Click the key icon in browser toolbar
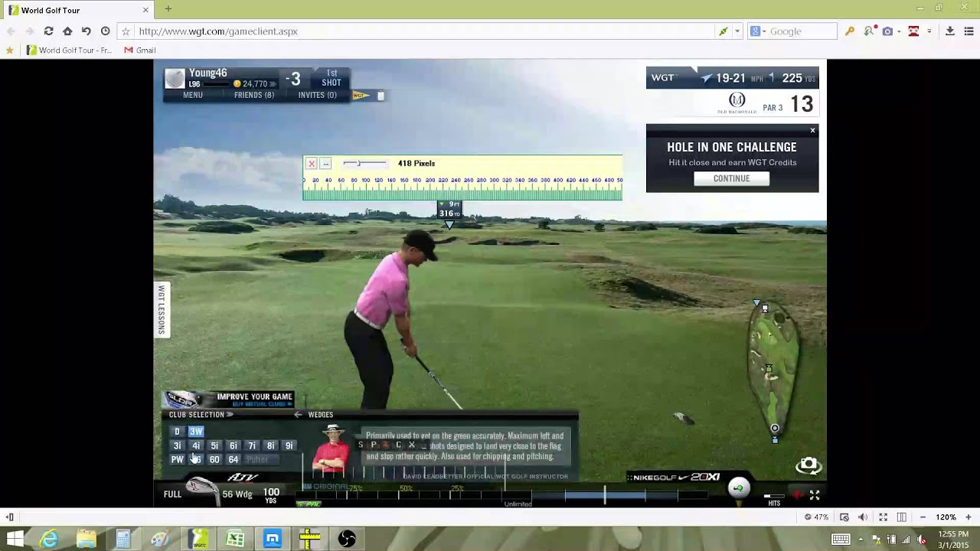 (849, 31)
